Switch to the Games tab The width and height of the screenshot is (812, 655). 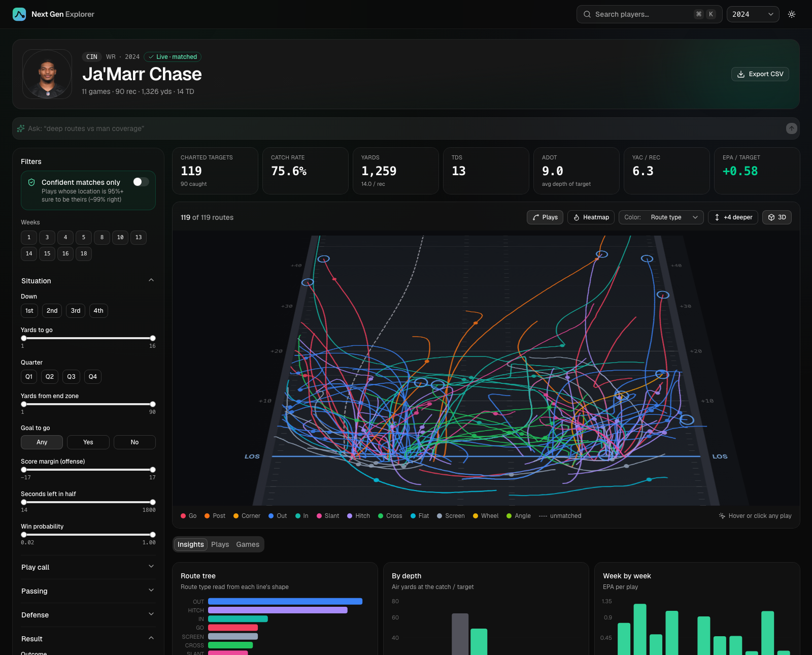[248, 544]
